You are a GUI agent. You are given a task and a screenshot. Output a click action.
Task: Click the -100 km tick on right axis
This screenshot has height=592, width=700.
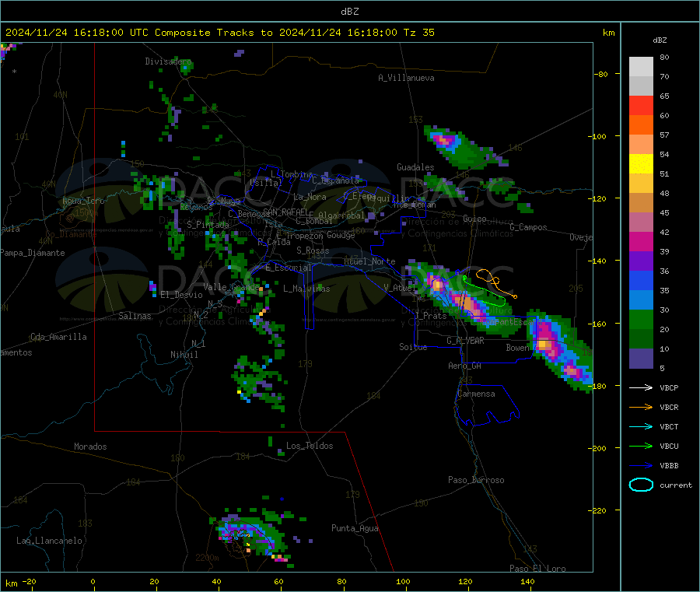[599, 136]
